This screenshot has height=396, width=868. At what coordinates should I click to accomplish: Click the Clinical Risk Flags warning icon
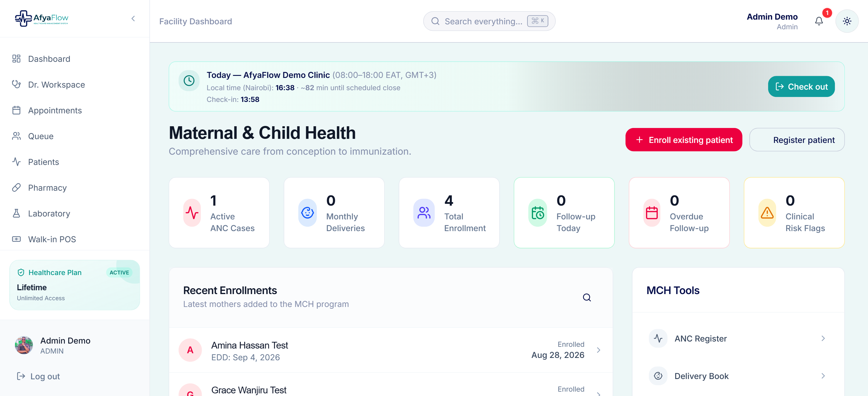coord(767,213)
